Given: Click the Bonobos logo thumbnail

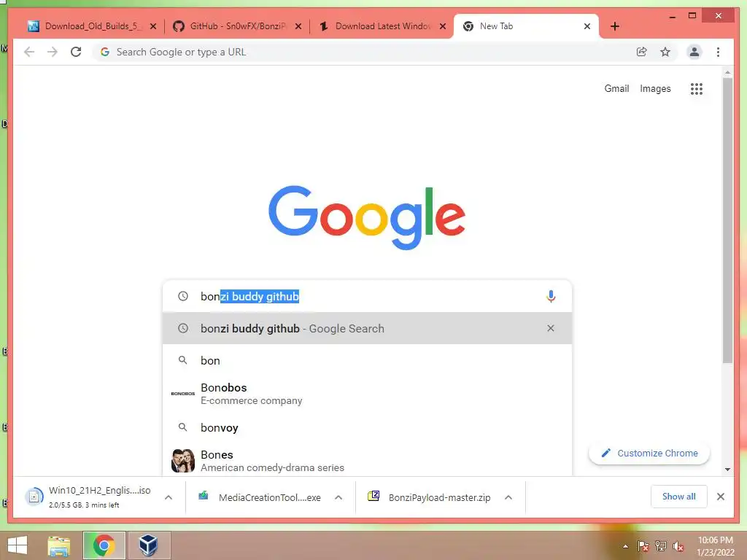Looking at the screenshot, I should click(183, 393).
